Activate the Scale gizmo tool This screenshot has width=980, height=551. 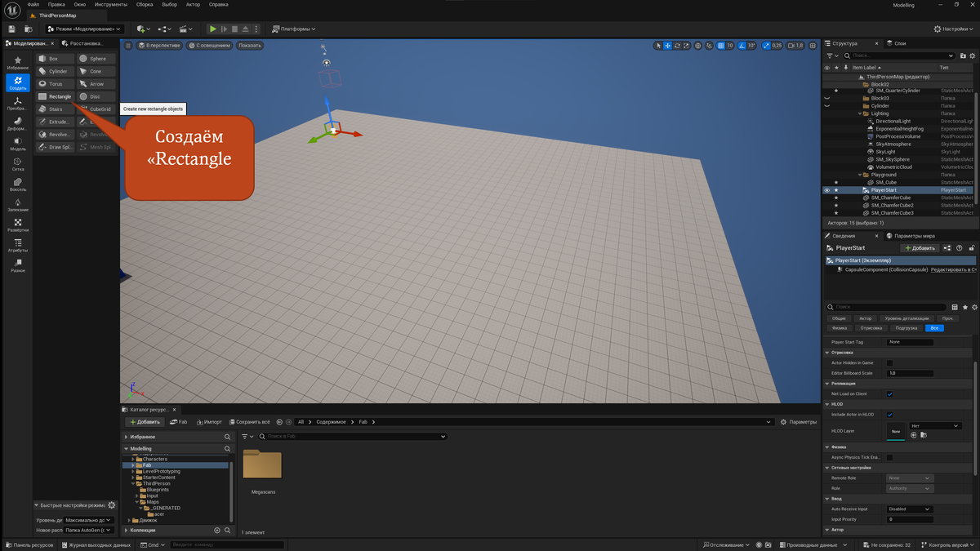[x=688, y=46]
